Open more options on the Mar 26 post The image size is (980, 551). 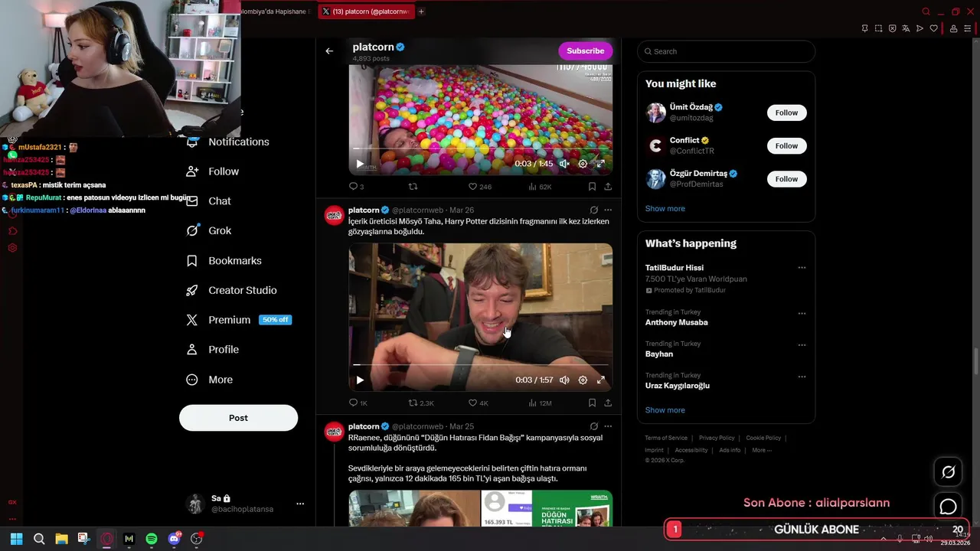(x=608, y=210)
